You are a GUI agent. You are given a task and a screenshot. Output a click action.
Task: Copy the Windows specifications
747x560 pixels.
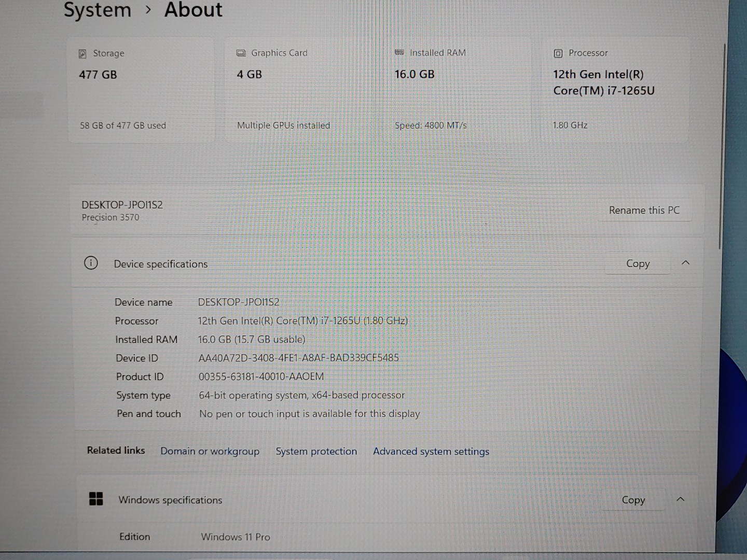(633, 500)
